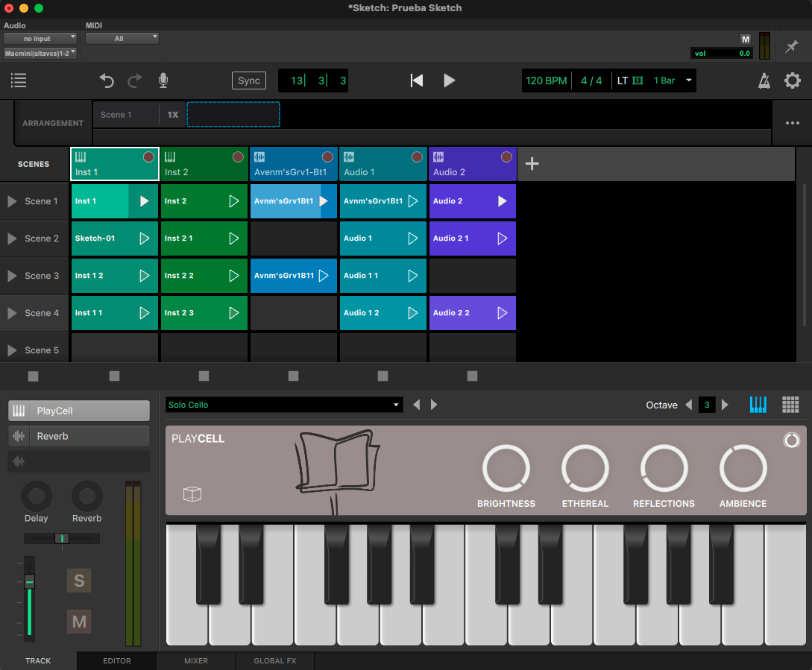Switch to the drum pad view icon
Image resolution: width=812 pixels, height=670 pixels.
coord(790,405)
